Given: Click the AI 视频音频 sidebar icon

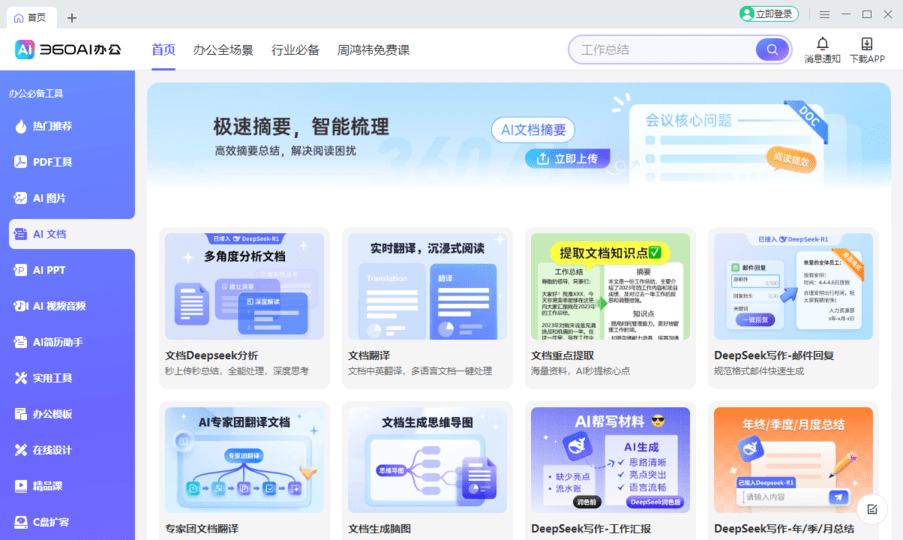Looking at the screenshot, I should (x=21, y=306).
